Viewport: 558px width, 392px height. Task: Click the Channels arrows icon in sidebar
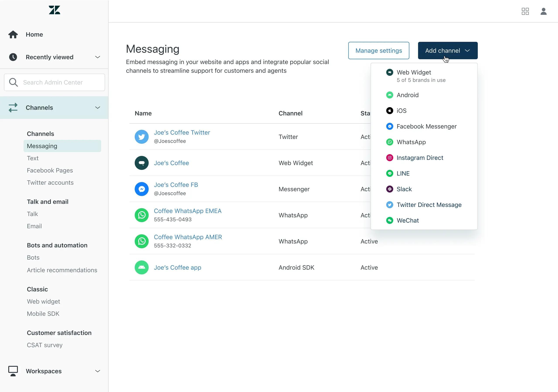[13, 108]
